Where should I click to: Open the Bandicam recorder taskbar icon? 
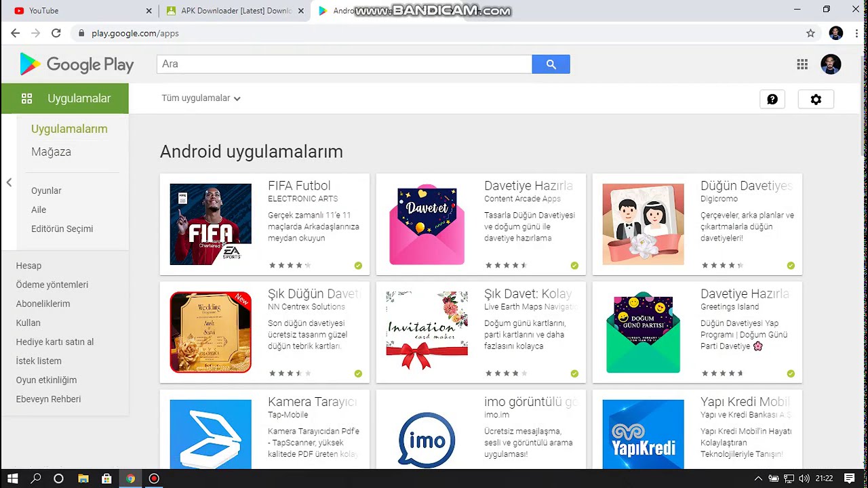click(154, 479)
